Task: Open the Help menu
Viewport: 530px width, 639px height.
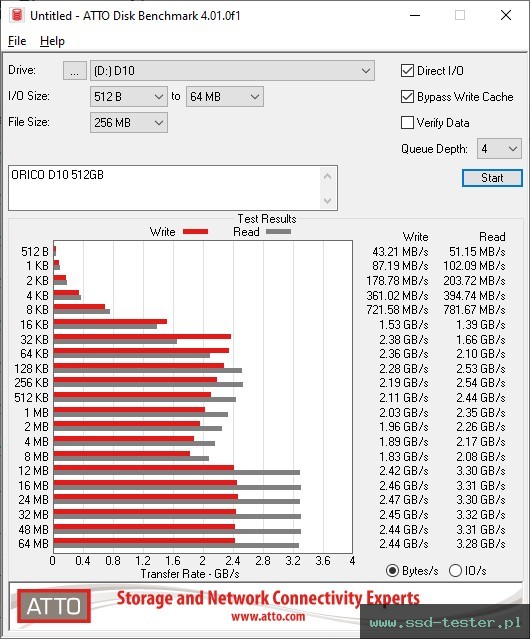Action: click(x=52, y=41)
